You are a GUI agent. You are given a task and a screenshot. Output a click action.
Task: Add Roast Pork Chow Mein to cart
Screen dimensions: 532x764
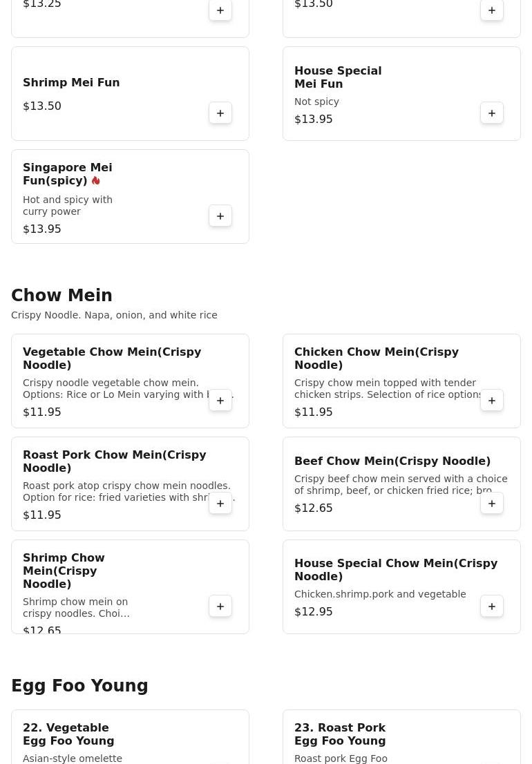[220, 504]
